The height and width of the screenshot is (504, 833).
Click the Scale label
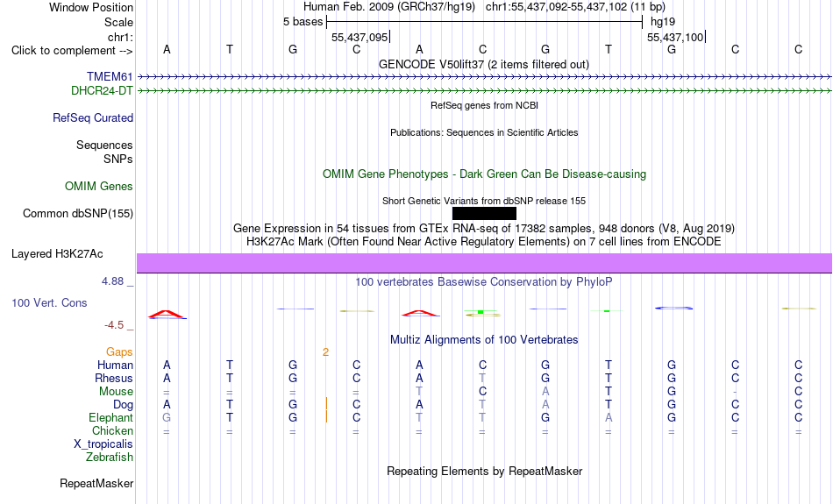point(118,22)
